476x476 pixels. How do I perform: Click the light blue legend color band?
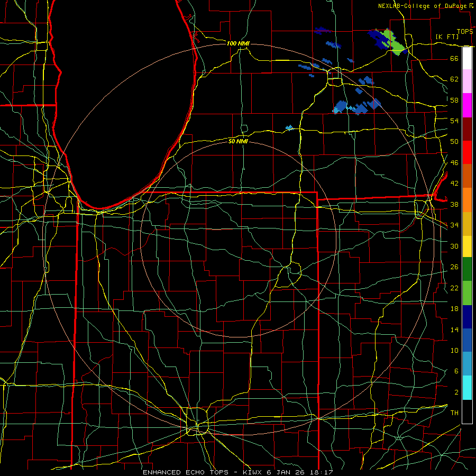pyautogui.click(x=467, y=364)
